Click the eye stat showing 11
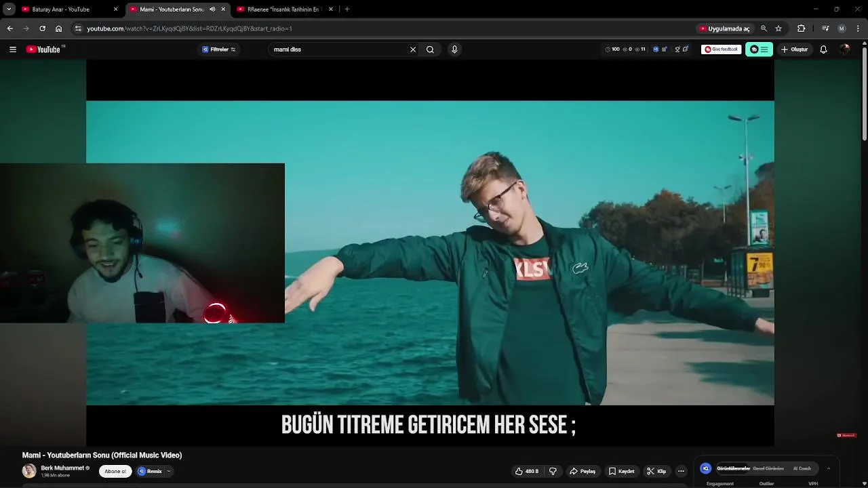This screenshot has width=868, height=488. point(640,49)
